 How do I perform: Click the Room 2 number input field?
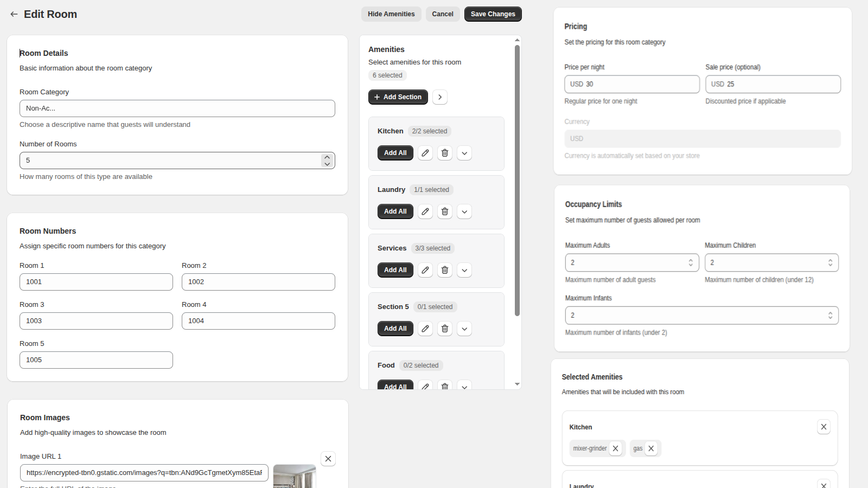point(258,282)
